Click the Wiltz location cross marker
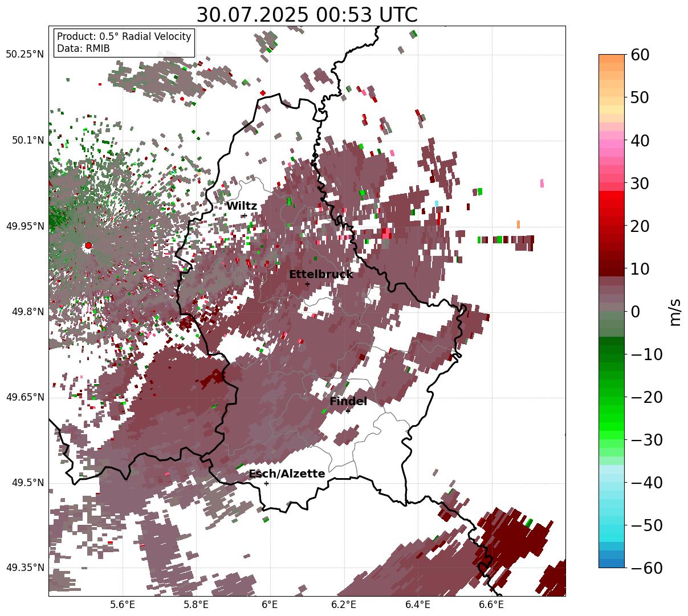This screenshot has width=688, height=616. (245, 215)
